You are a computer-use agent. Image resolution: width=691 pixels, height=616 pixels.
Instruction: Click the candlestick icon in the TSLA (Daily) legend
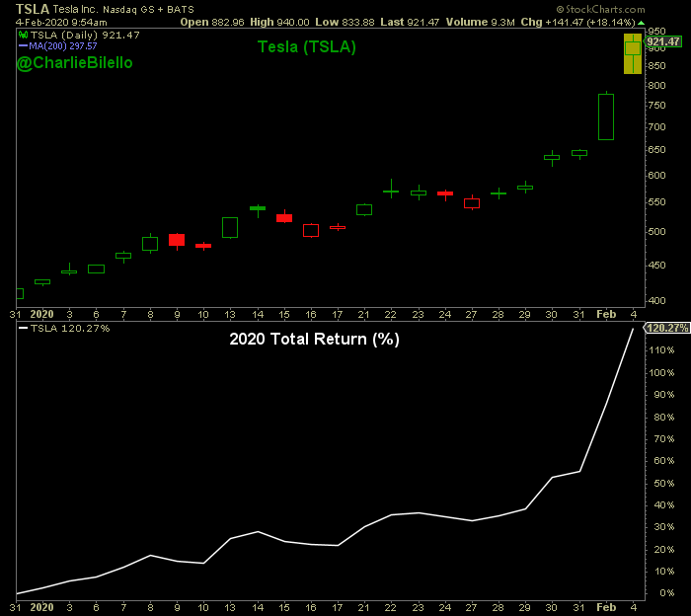point(23,35)
